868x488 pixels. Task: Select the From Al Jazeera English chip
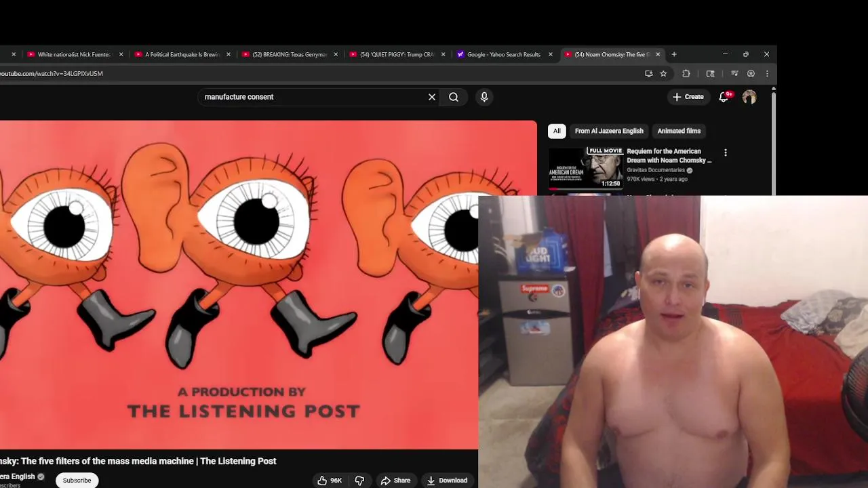pyautogui.click(x=609, y=131)
